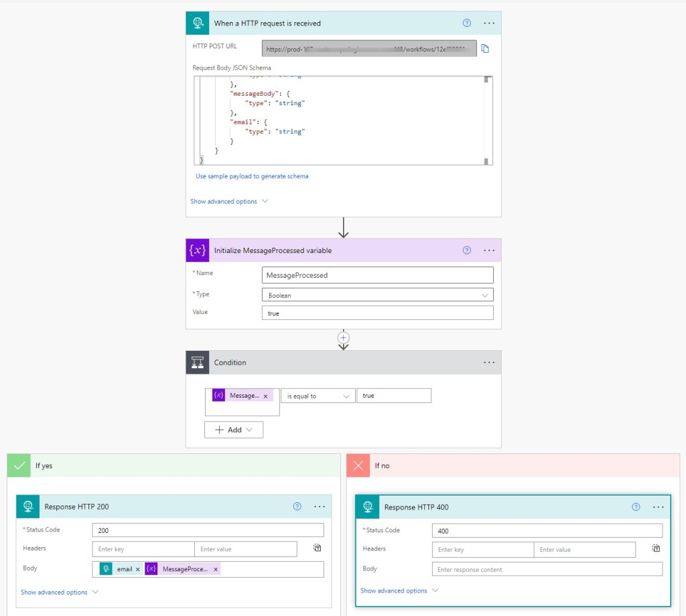Click the JSON schema editor scrollbar
This screenshot has height=616, width=686.
pos(488,121)
